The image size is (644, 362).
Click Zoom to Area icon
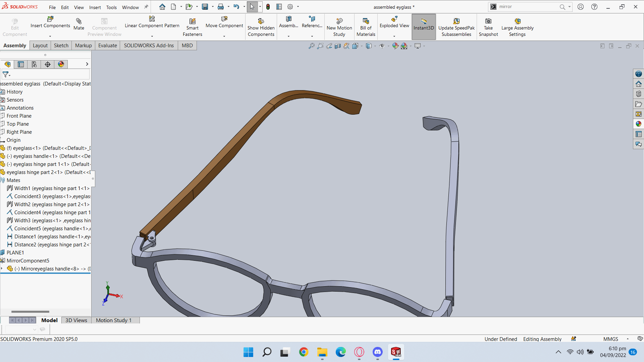tap(320, 46)
